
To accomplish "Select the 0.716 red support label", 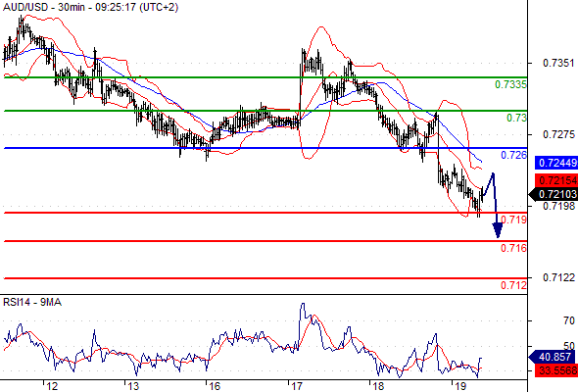I will pos(513,248).
